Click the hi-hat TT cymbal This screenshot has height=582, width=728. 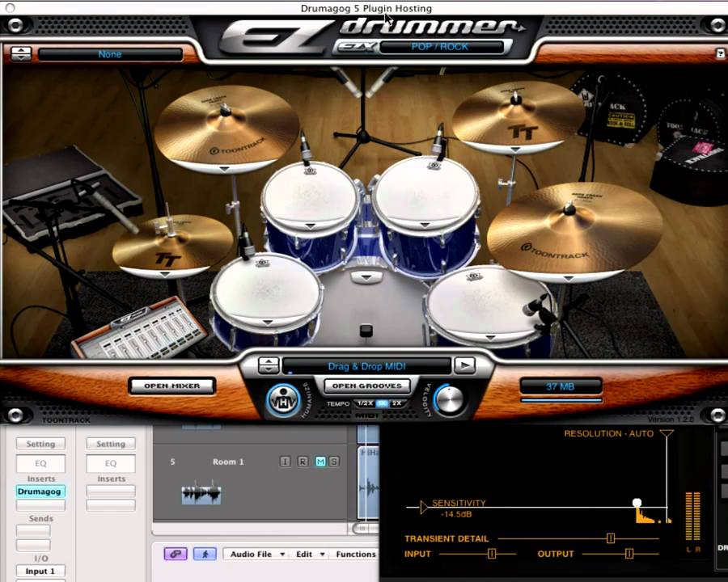(x=173, y=245)
